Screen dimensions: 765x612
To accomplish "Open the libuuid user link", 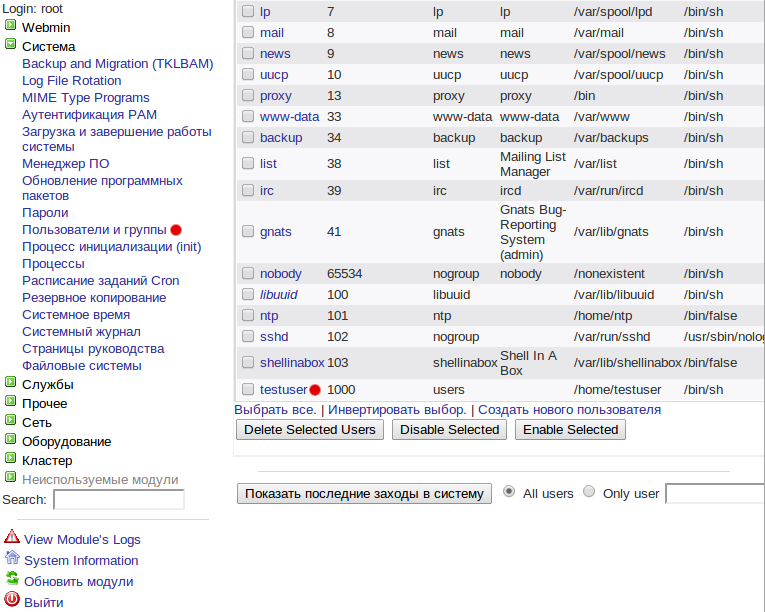I will pos(279,295).
